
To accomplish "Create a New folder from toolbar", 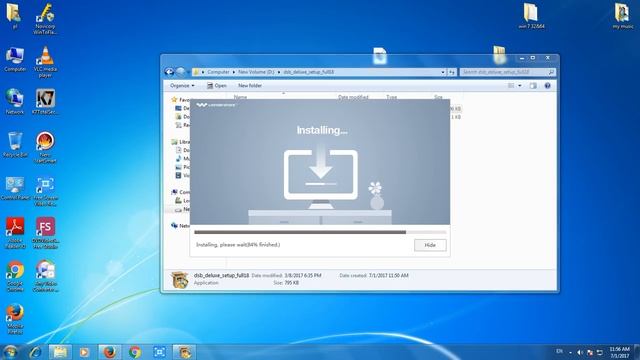I will (x=250, y=86).
